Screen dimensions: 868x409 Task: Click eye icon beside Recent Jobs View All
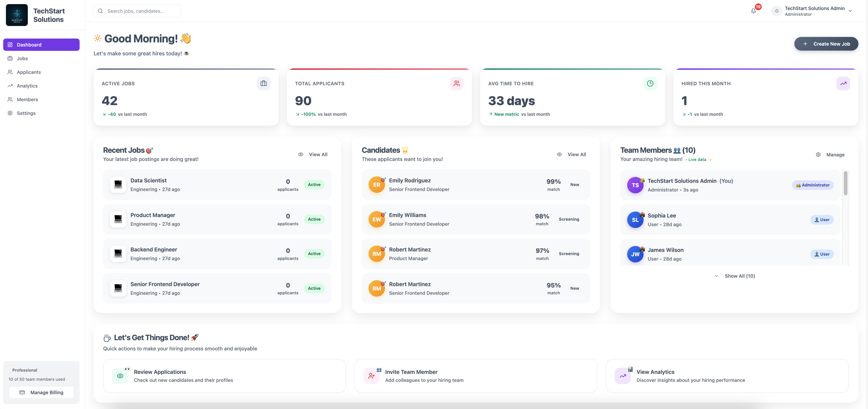301,154
